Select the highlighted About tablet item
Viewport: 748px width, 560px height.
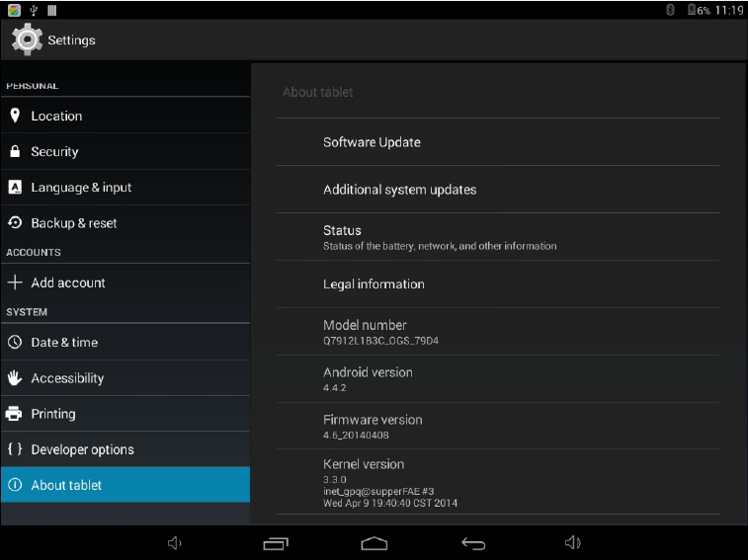[125, 485]
